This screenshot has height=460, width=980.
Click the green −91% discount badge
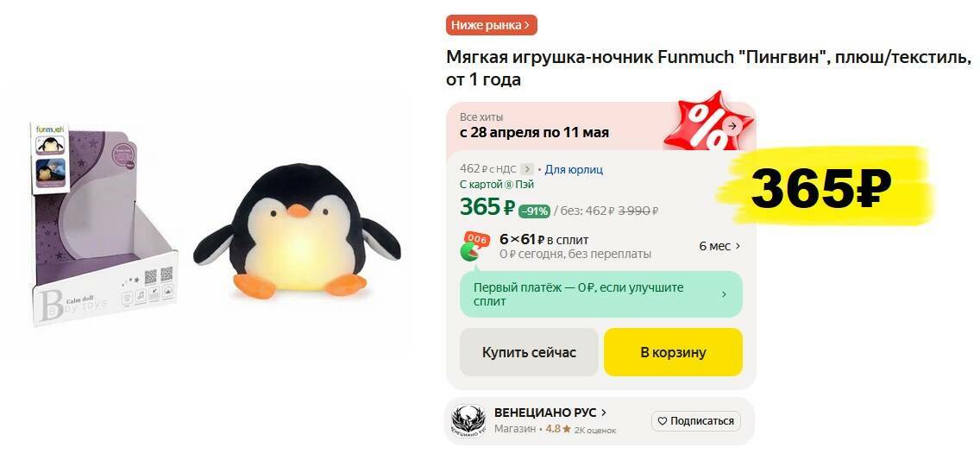pos(534,211)
